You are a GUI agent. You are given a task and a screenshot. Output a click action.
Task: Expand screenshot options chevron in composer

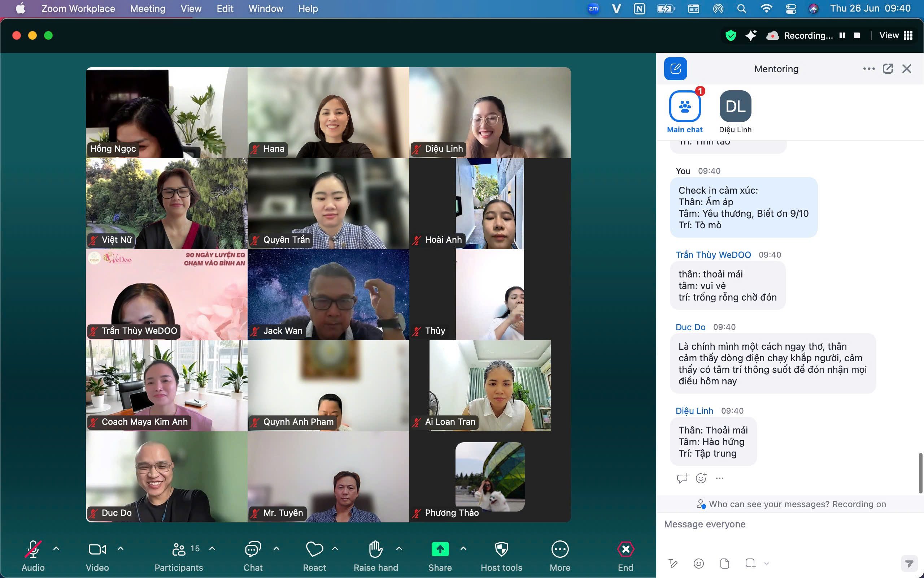click(766, 564)
